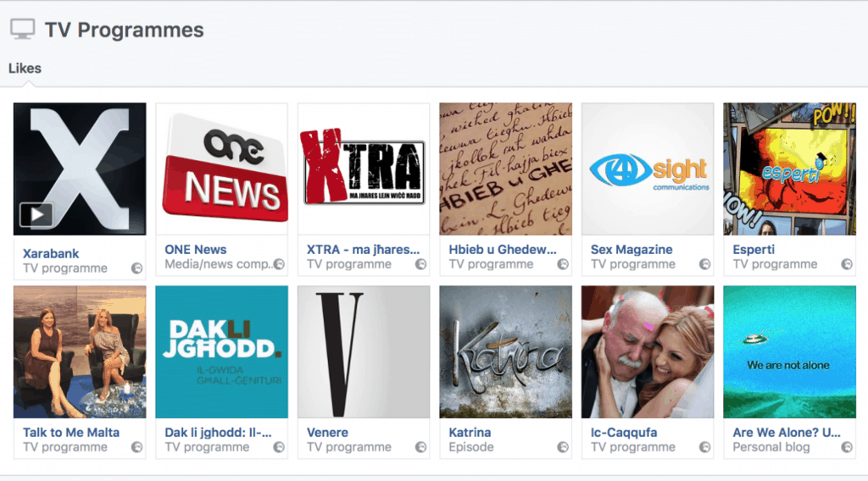
Task: Open the Dak li jghodd page link
Action: [x=218, y=433]
